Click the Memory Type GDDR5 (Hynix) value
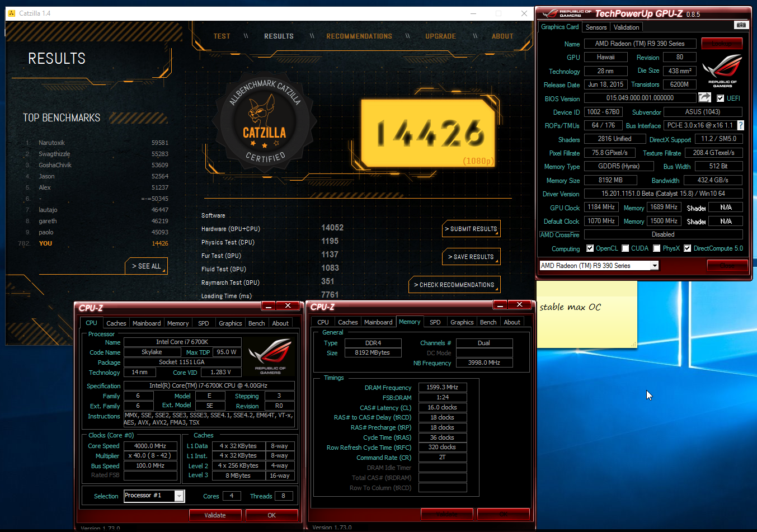 click(619, 166)
